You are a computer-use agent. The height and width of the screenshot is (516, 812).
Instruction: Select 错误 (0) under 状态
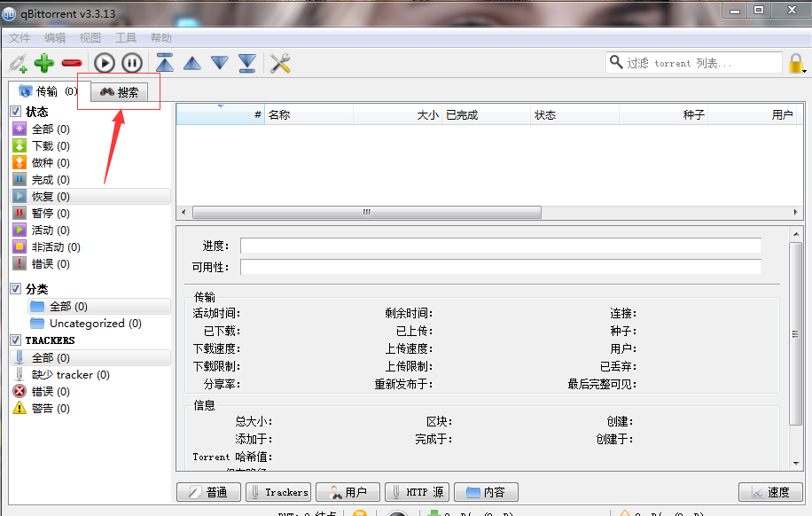tap(90, 263)
